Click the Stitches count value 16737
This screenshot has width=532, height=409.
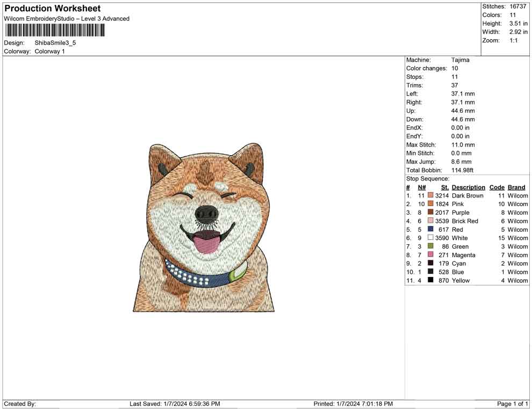tap(517, 6)
